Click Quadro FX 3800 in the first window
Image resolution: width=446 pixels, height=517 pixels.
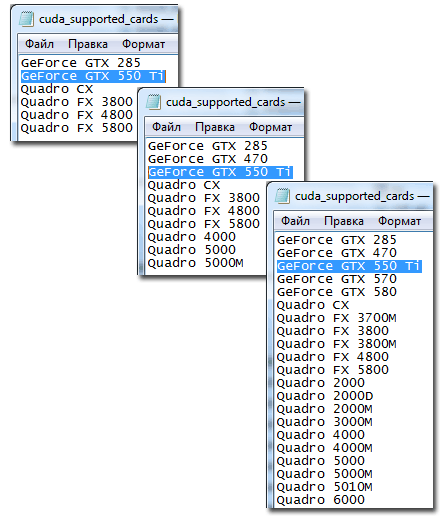[x=77, y=102]
